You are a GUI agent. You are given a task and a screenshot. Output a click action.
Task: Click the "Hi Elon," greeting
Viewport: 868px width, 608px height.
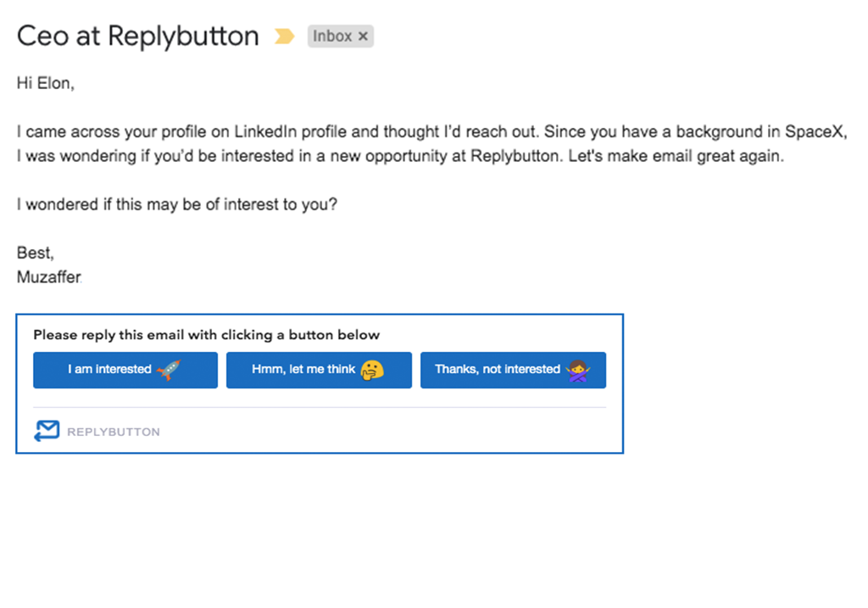coord(46,84)
